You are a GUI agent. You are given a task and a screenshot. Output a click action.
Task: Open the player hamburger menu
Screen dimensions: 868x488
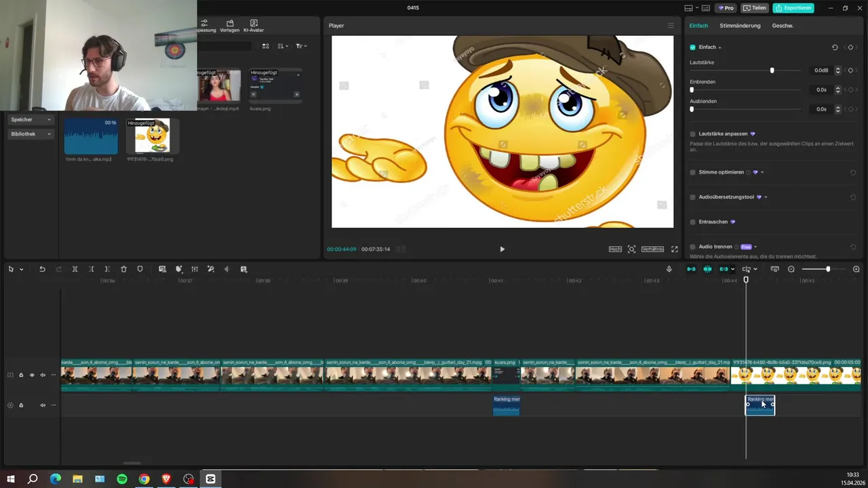[671, 26]
